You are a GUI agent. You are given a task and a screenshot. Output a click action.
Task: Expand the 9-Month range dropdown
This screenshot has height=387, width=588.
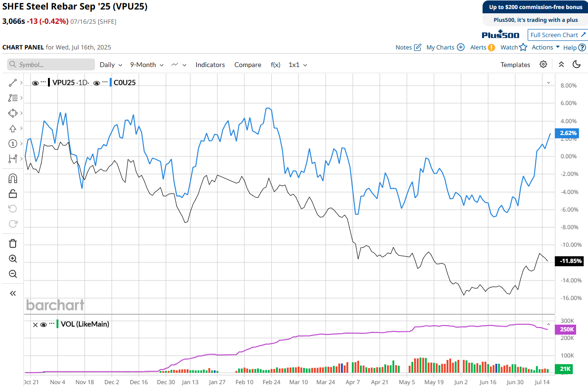pos(147,65)
